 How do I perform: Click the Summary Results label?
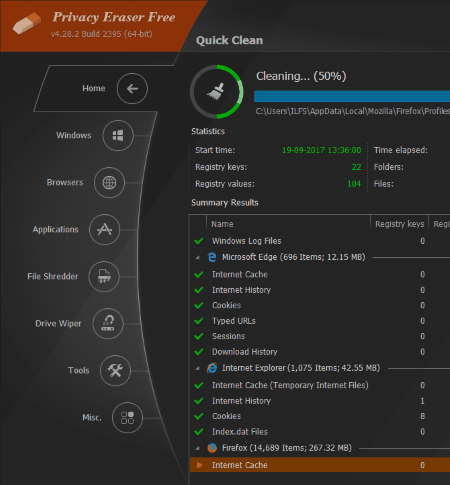click(225, 203)
